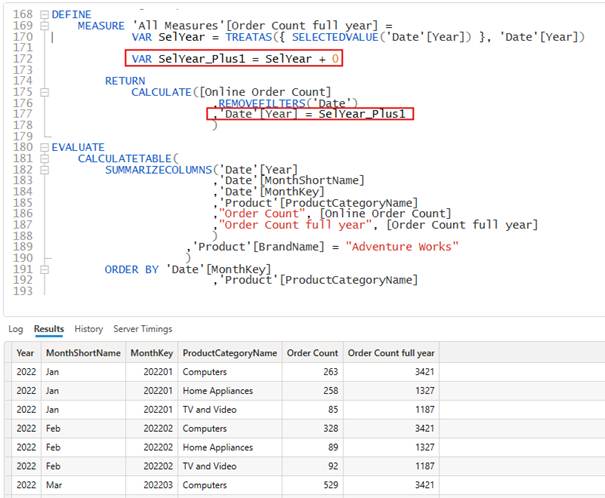Click the SelYear + 0 orange zero literal
This screenshot has width=605, height=498.
335,59
